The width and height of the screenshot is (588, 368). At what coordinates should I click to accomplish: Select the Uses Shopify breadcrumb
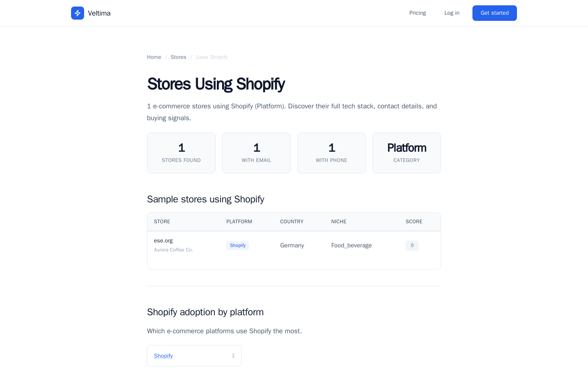point(212,57)
